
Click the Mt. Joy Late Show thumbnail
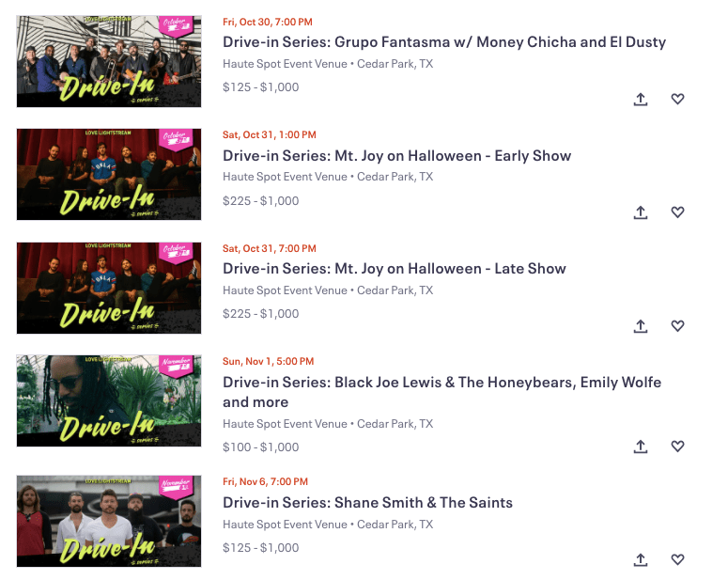[109, 288]
